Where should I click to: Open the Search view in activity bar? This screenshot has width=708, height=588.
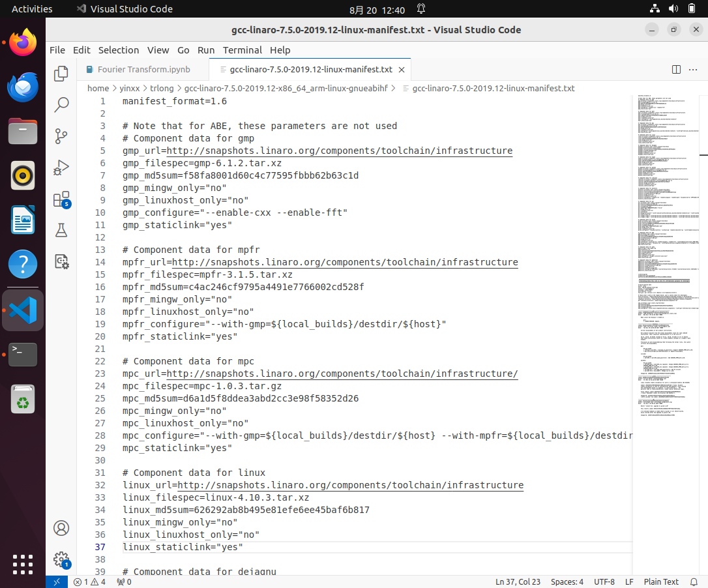[61, 105]
